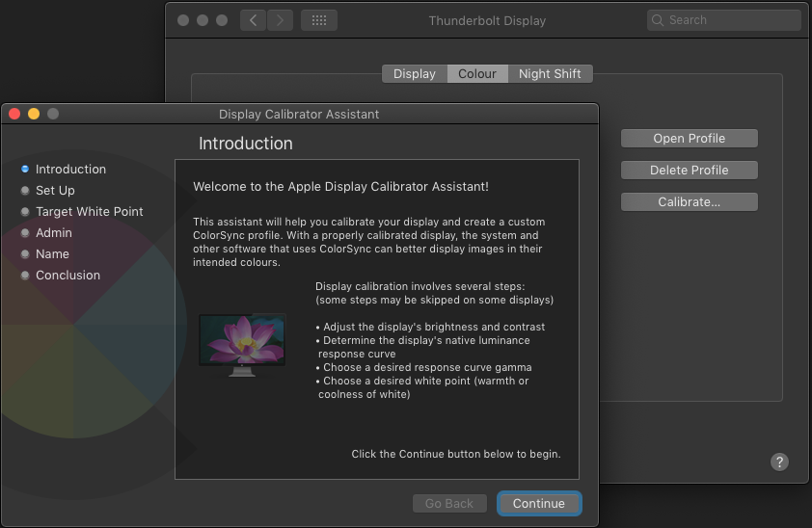The image size is (812, 528).
Task: Click the Thunderbolt Display window title
Action: coord(487,20)
